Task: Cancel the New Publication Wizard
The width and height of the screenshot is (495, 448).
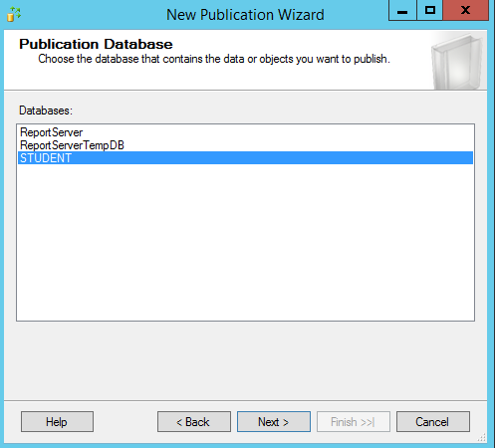Action: pos(433,422)
